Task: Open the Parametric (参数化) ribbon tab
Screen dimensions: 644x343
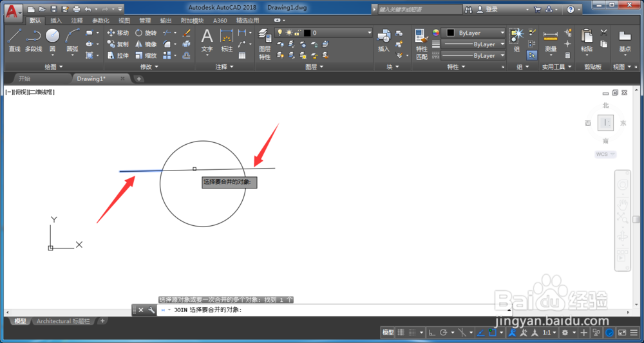Action: tap(100, 20)
